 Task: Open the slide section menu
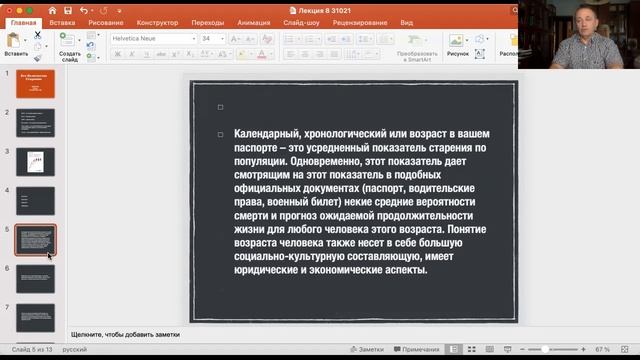93,58
